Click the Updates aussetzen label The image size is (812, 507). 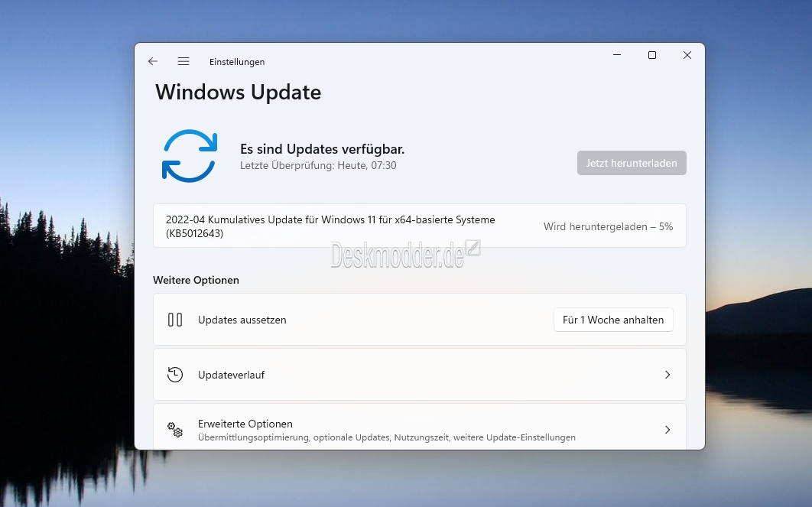242,320
